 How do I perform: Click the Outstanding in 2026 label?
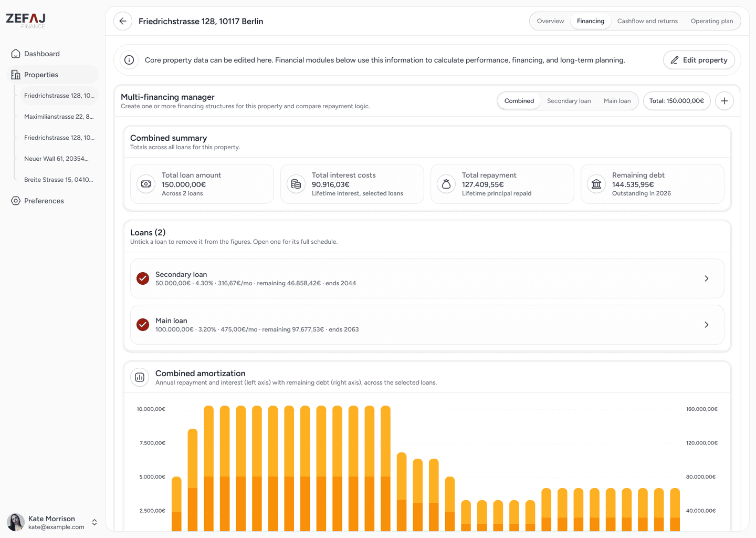click(642, 193)
